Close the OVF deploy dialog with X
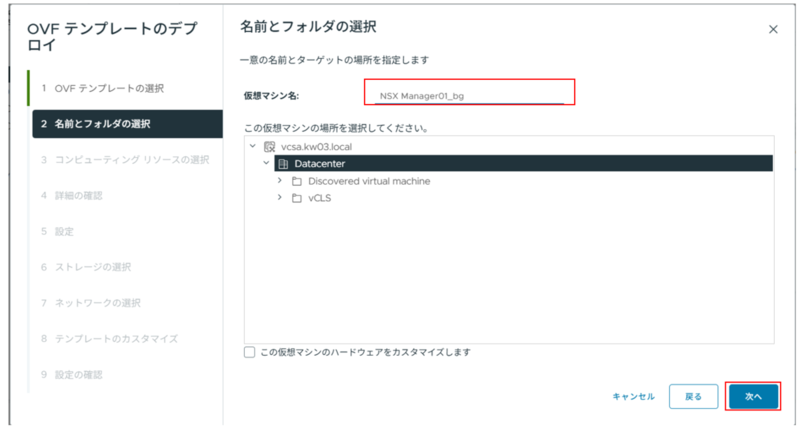The image size is (800, 433). (773, 30)
